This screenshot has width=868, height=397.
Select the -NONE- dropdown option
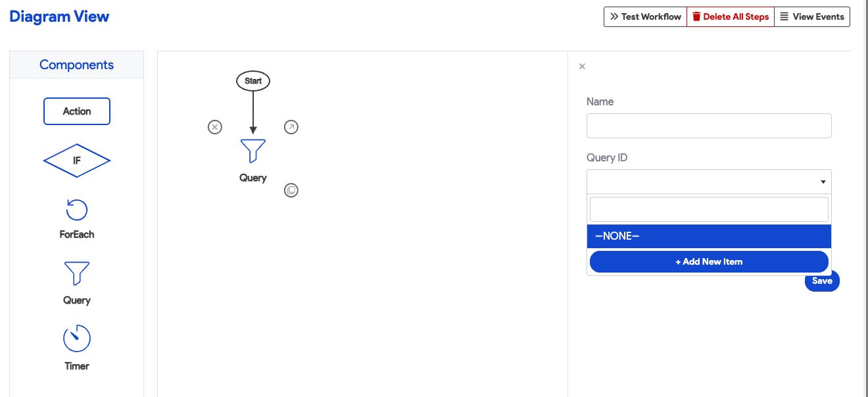click(x=709, y=236)
